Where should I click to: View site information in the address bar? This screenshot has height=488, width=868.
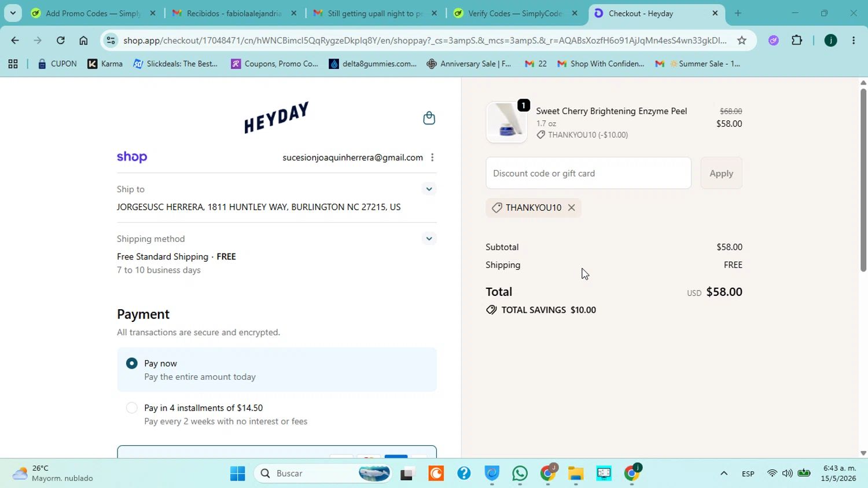[111, 40]
